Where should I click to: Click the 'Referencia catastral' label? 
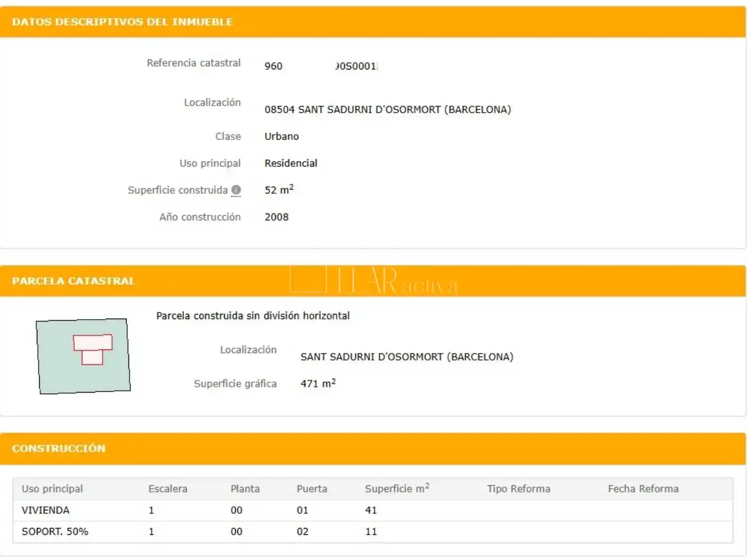[194, 63]
